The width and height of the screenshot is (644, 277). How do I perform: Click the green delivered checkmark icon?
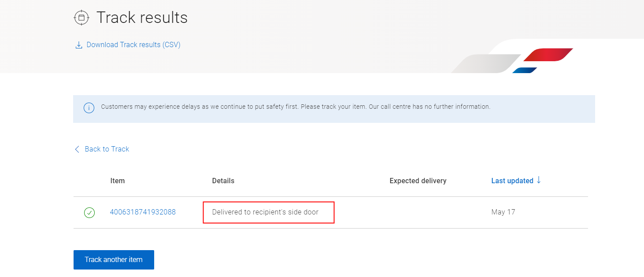pos(89,213)
